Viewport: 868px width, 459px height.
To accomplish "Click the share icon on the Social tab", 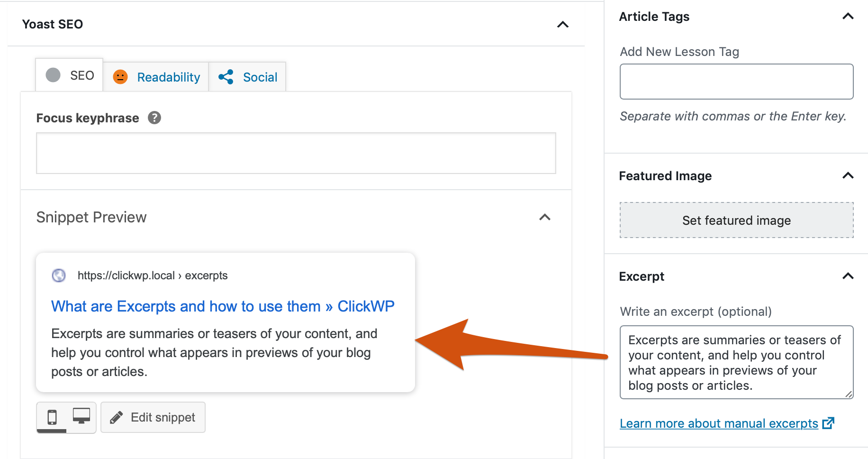I will pos(225,76).
